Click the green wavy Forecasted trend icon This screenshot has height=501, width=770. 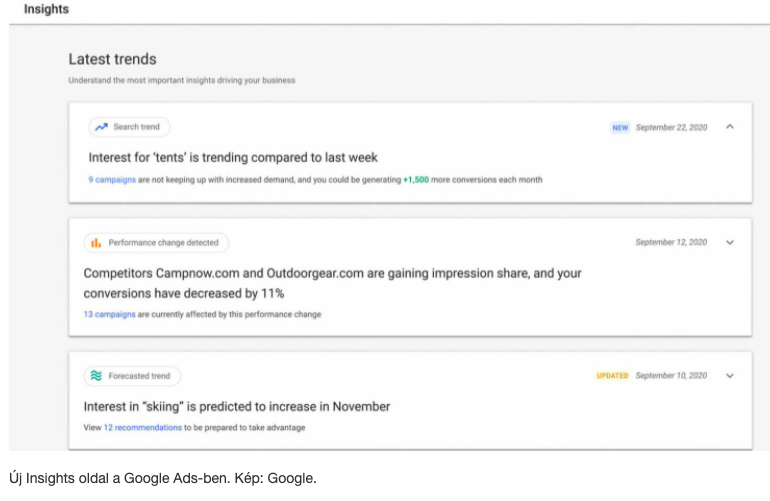96,376
